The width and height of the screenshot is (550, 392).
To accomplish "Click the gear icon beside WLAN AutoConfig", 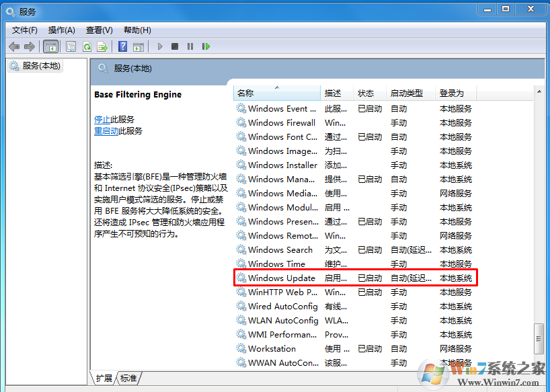I will 241,321.
